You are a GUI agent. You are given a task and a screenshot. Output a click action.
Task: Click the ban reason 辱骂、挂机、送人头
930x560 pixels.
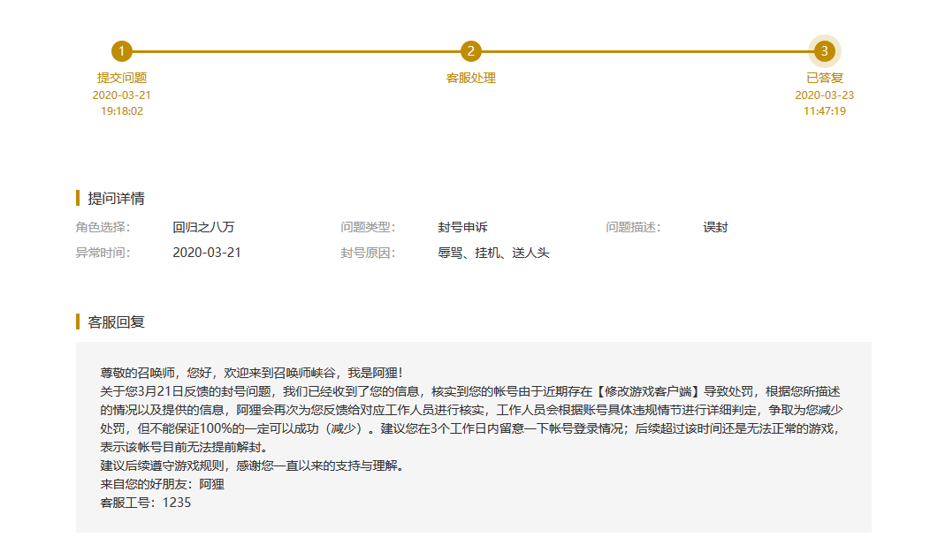tap(493, 253)
